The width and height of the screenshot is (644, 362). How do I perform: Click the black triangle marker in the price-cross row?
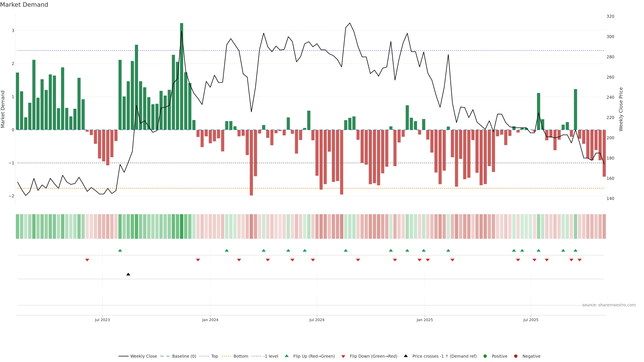[128, 274]
